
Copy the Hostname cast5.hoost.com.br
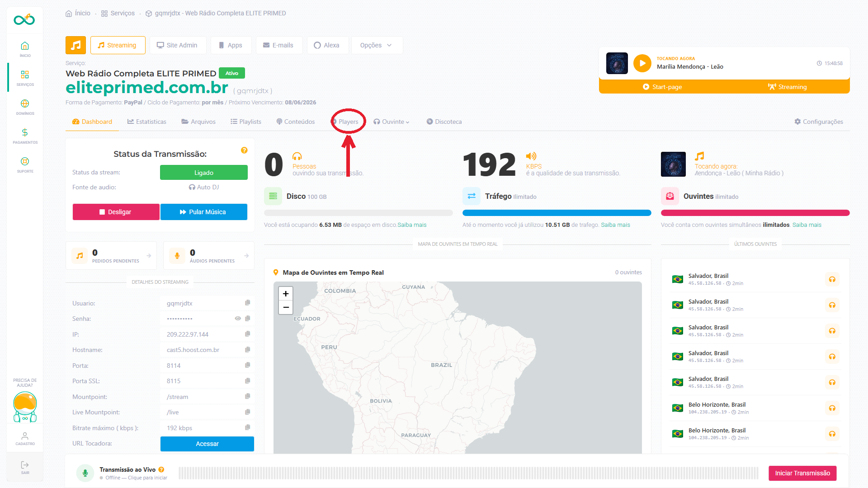[248, 350]
